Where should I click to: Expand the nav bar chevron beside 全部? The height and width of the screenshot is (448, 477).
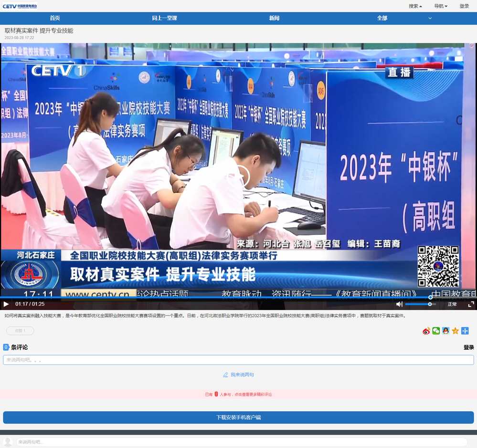click(430, 18)
